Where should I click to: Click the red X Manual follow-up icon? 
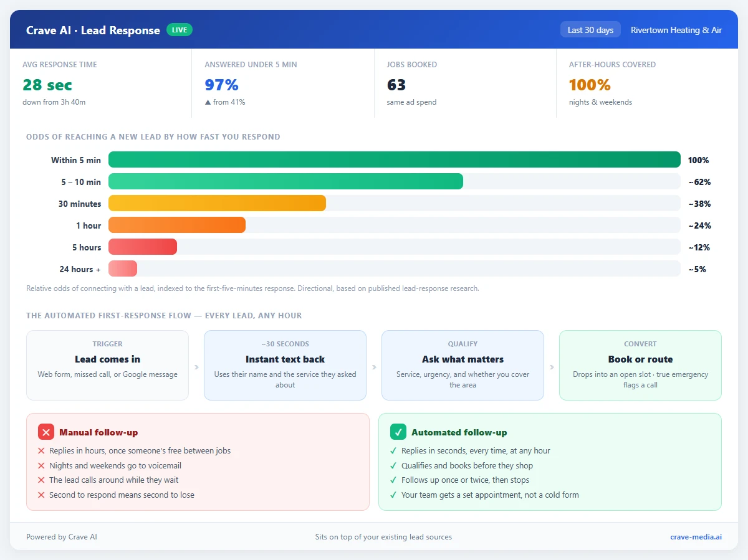click(x=46, y=432)
